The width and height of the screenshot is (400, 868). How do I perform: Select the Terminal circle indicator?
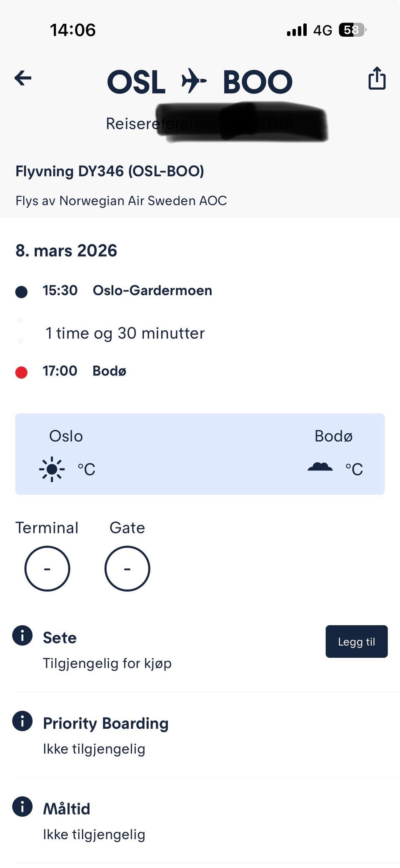click(47, 569)
